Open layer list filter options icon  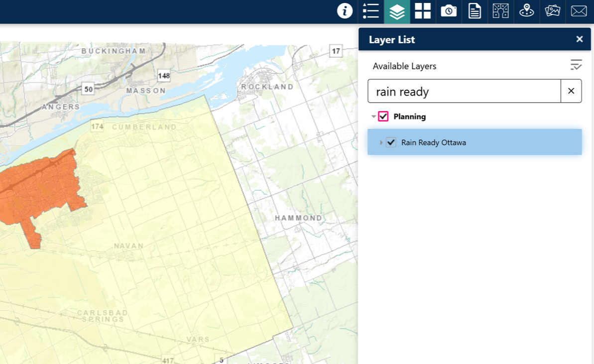[576, 65]
